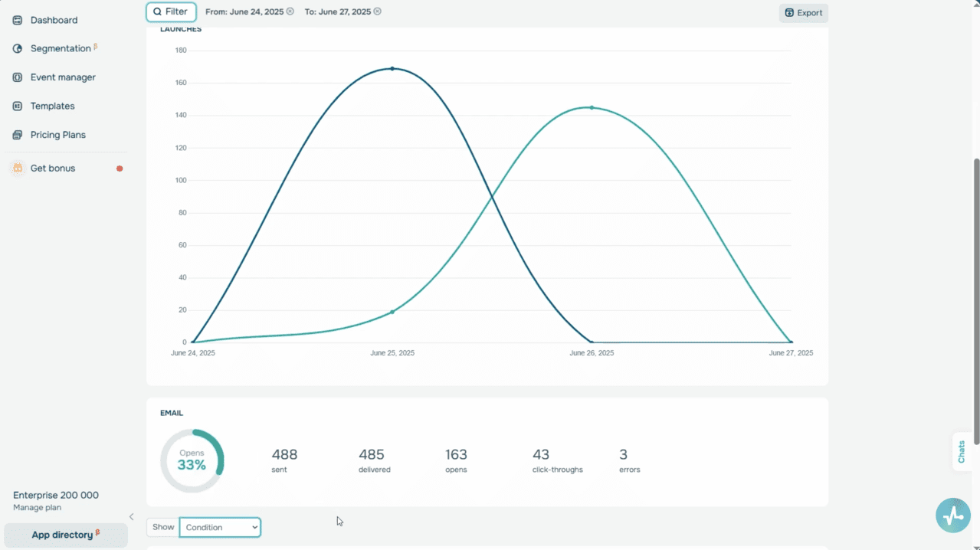
Task: Collapse the sidebar with the arrow
Action: coord(131,517)
